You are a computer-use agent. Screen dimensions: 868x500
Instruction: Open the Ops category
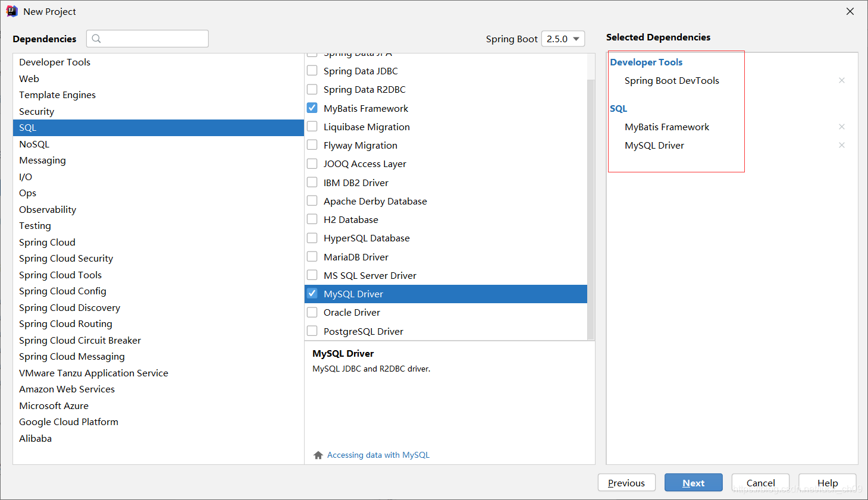point(158,193)
